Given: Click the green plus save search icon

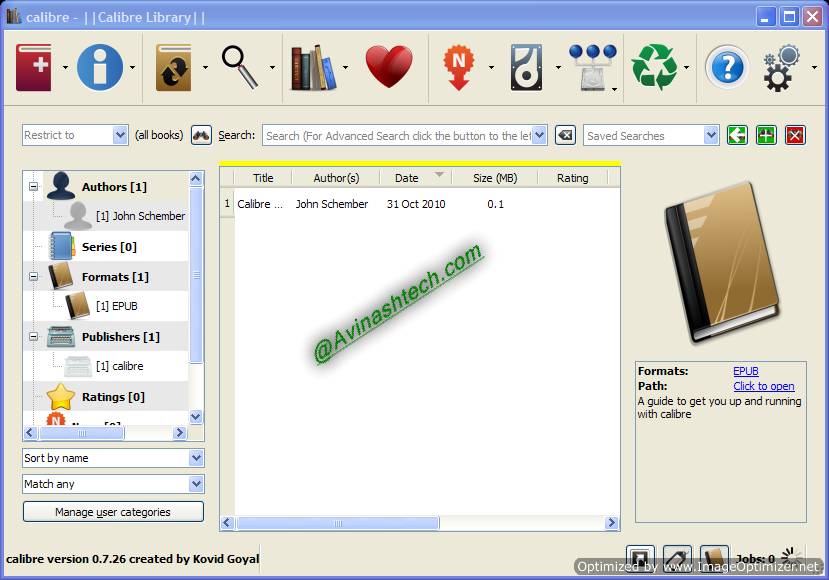Looking at the screenshot, I should click(x=766, y=135).
